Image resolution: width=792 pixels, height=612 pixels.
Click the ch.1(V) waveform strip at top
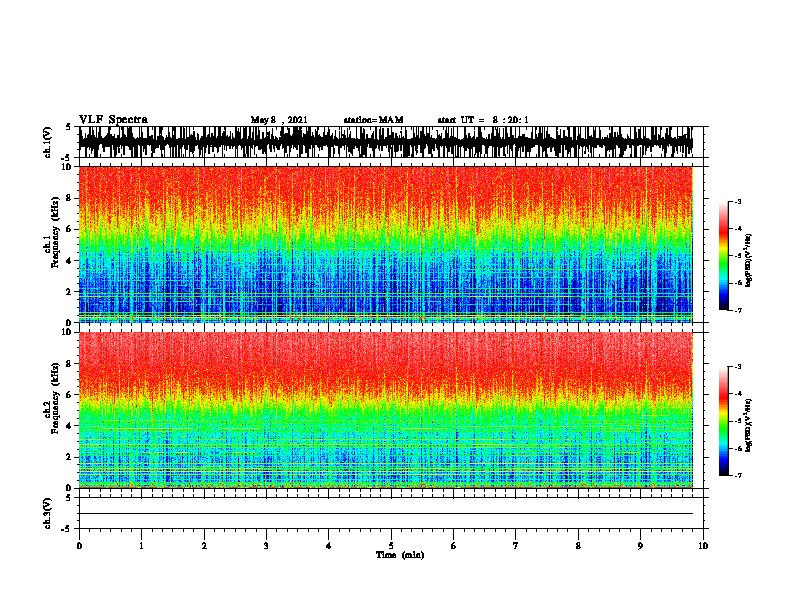pyautogui.click(x=386, y=142)
